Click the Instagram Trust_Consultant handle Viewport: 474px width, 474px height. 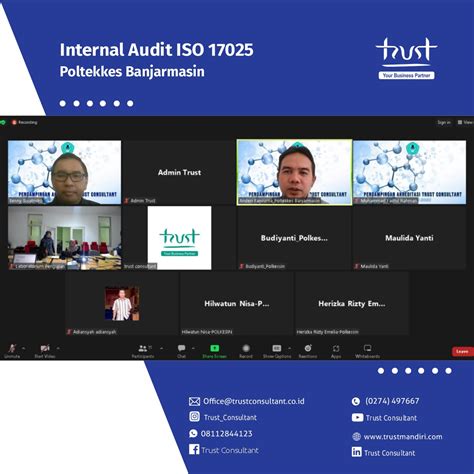click(x=230, y=417)
